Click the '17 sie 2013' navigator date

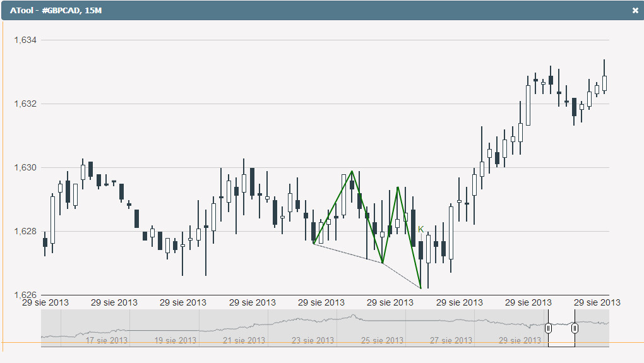tap(106, 340)
